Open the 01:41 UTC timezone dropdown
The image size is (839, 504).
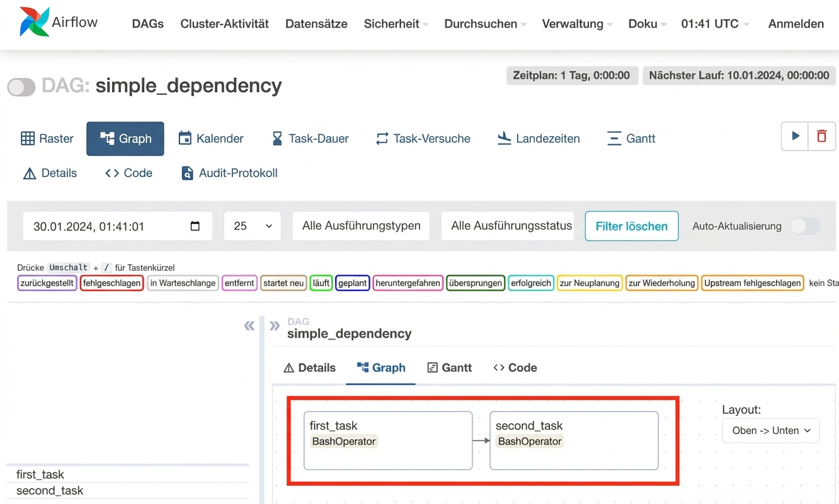tap(715, 24)
